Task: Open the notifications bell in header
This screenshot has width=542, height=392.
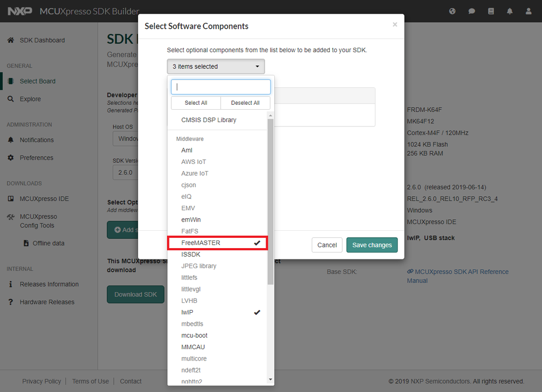Action: [x=509, y=11]
